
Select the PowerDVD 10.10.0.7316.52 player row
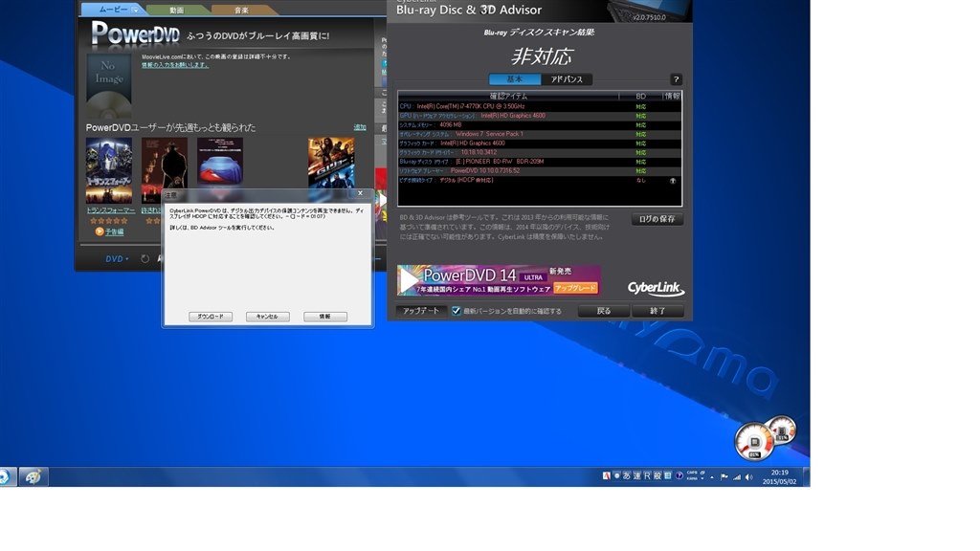pos(540,170)
